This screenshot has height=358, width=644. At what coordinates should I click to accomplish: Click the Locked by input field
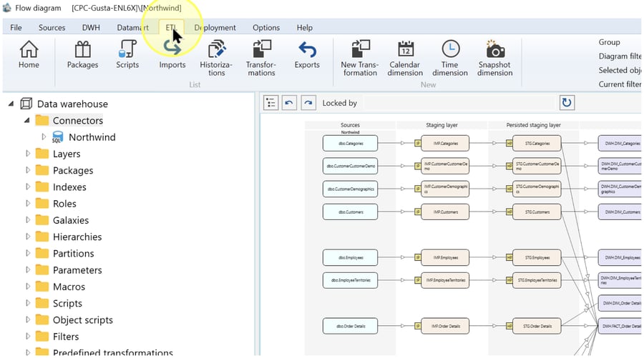[x=459, y=103]
